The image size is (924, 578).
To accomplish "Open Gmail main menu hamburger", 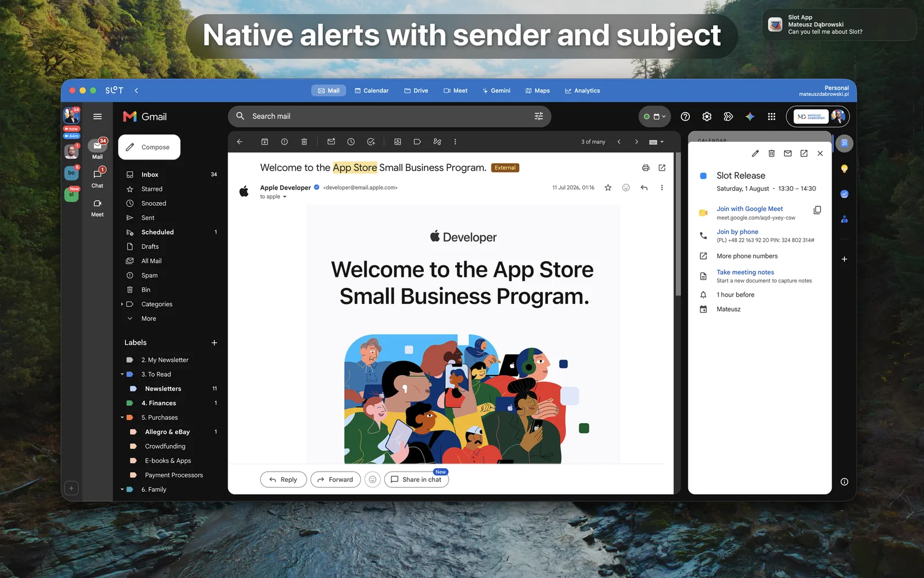I will click(x=98, y=116).
